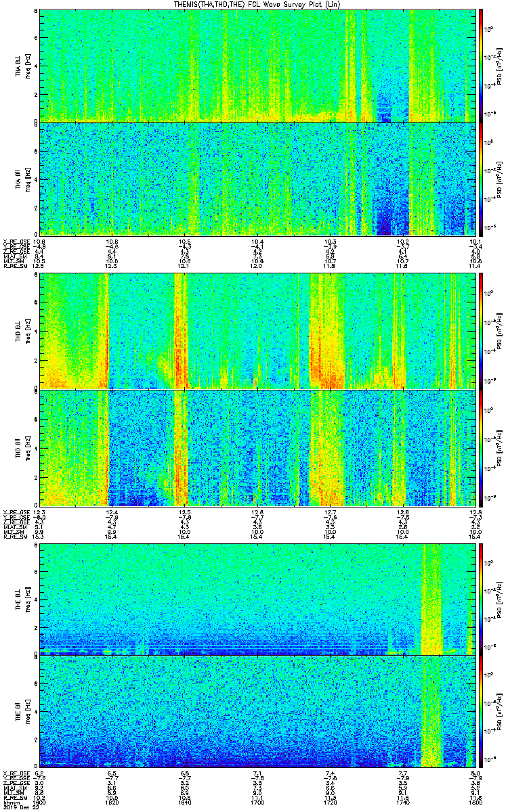Click the 'THD B⊥ freq [Hz]' axis label
The height and width of the screenshot is (812, 508).
(x=22, y=331)
